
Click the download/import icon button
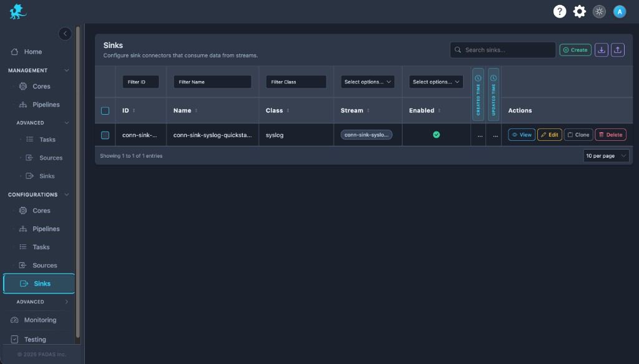coord(601,50)
